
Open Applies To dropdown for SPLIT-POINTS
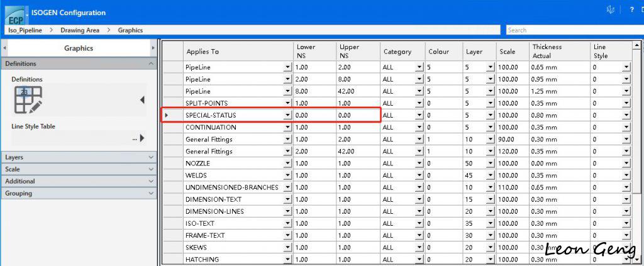tap(287, 103)
